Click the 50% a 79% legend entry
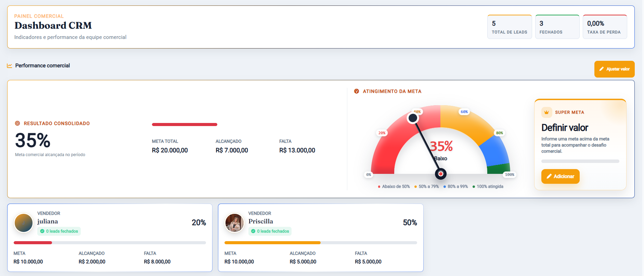This screenshot has width=644, height=276. coord(426,187)
